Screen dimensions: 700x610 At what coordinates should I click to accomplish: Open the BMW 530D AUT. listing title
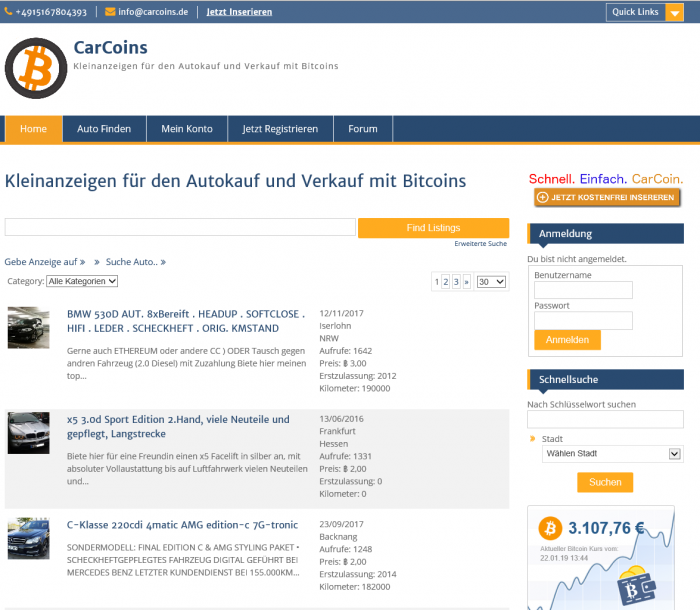[x=186, y=321]
